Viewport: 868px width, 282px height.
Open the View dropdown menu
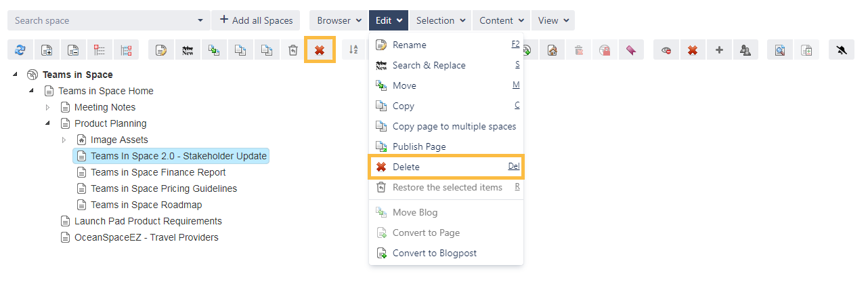coord(552,20)
